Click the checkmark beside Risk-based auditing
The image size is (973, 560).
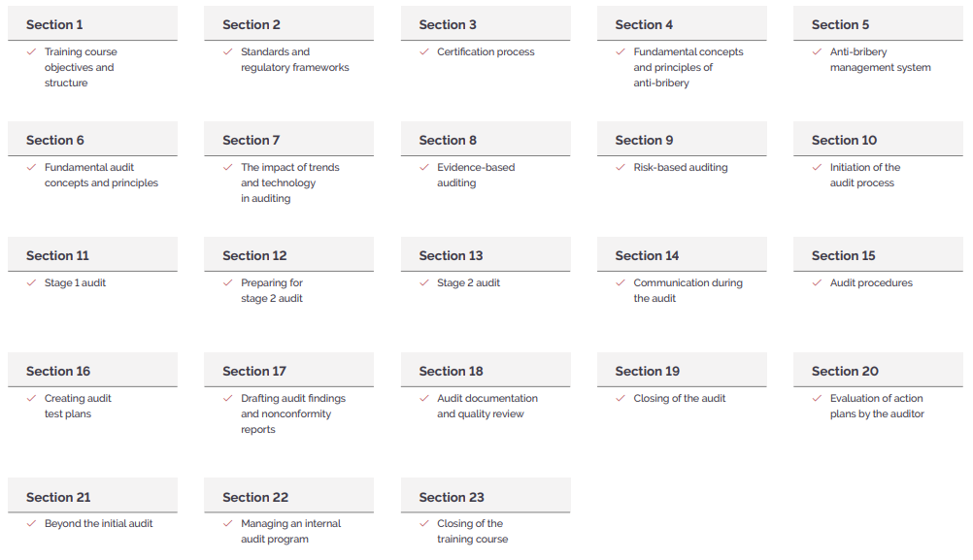pyautogui.click(x=620, y=168)
